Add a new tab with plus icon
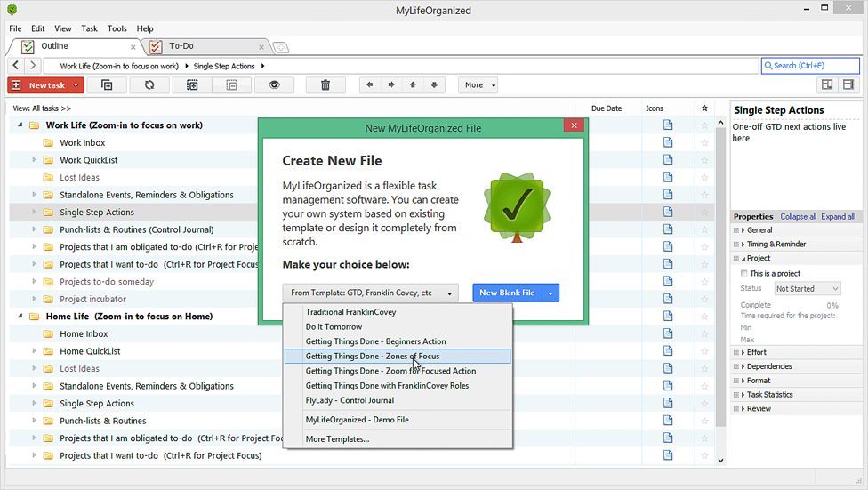The height and width of the screenshot is (490, 868). click(x=281, y=47)
